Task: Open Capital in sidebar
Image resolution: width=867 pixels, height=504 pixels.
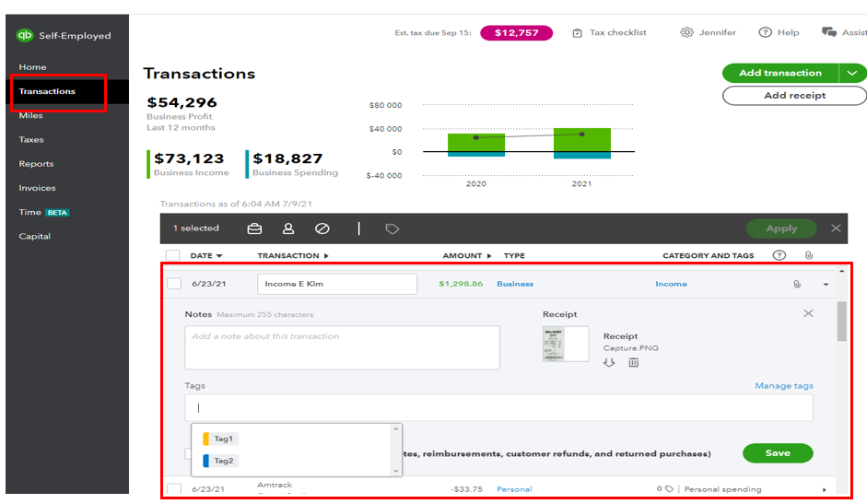Action: pos(35,236)
